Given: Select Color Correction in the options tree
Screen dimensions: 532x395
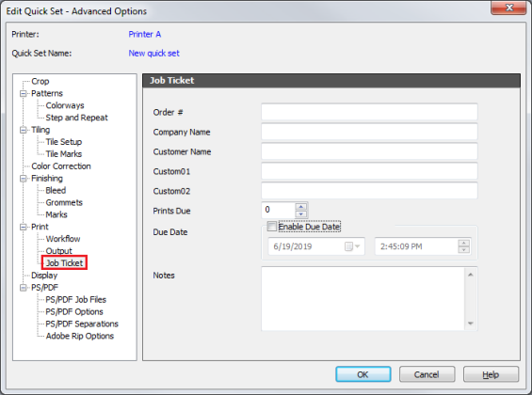Looking at the screenshot, I should point(61,166).
